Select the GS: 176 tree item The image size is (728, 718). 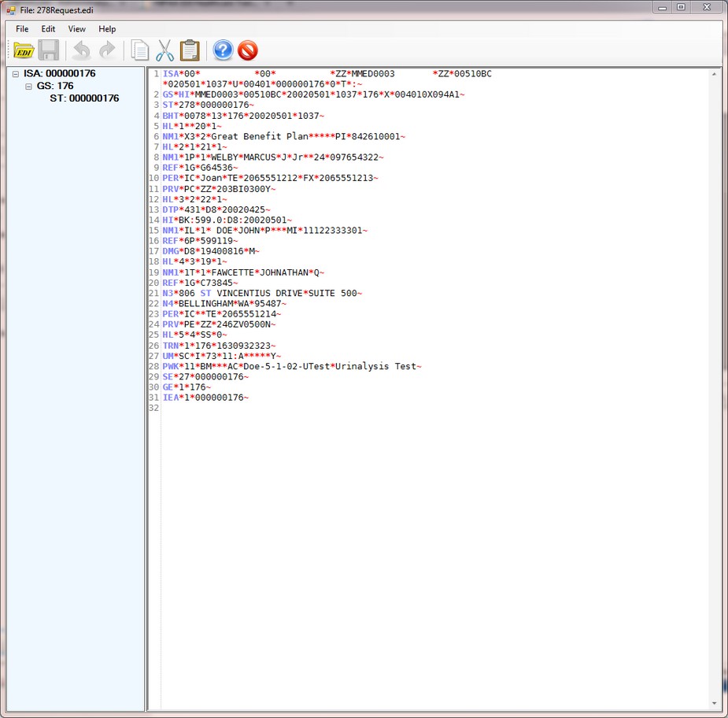click(55, 86)
